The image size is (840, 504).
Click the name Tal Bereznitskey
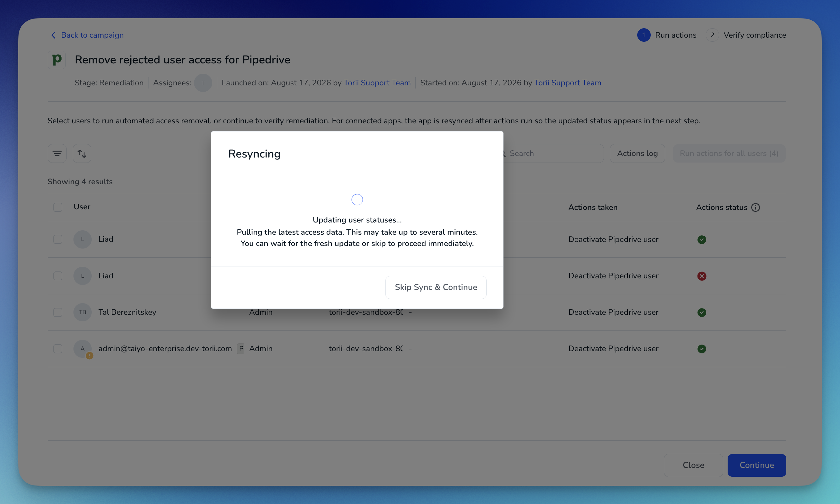(x=127, y=312)
